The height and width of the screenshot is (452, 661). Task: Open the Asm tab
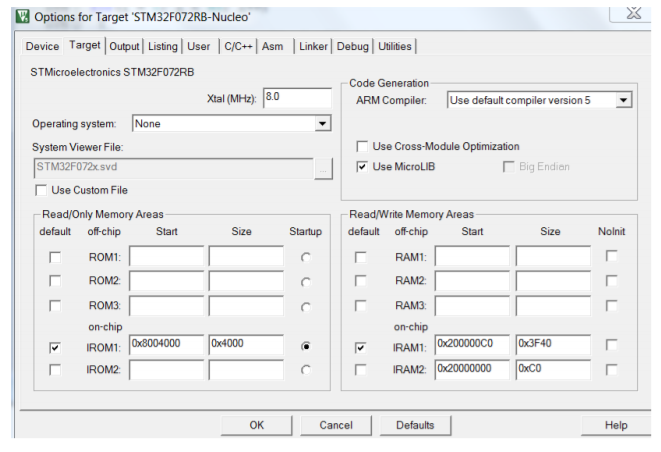(272, 46)
